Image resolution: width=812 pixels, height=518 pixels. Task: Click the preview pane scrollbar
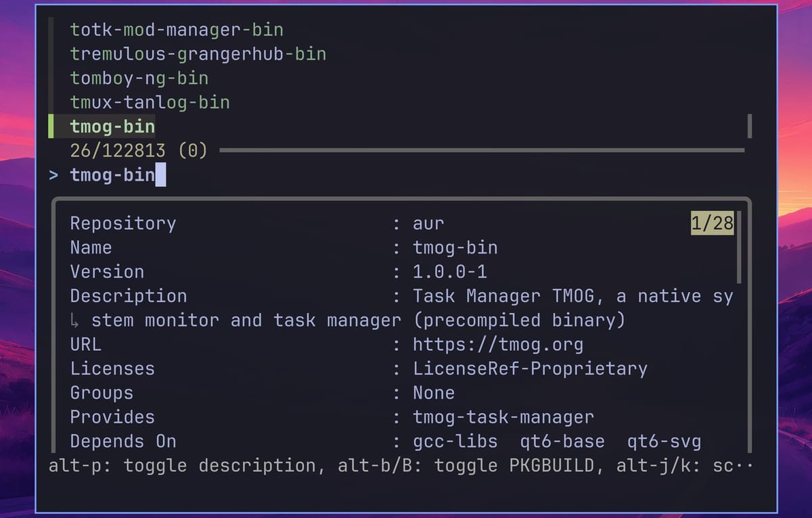pos(739,247)
